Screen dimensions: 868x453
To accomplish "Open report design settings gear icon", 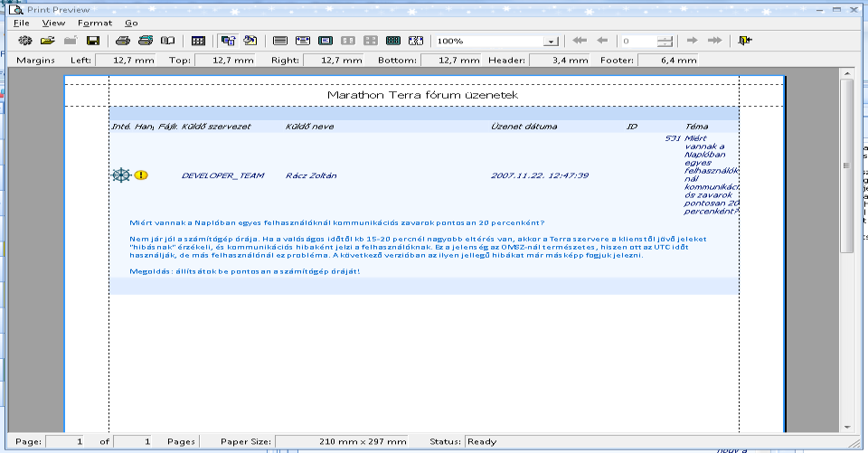I will tap(25, 41).
